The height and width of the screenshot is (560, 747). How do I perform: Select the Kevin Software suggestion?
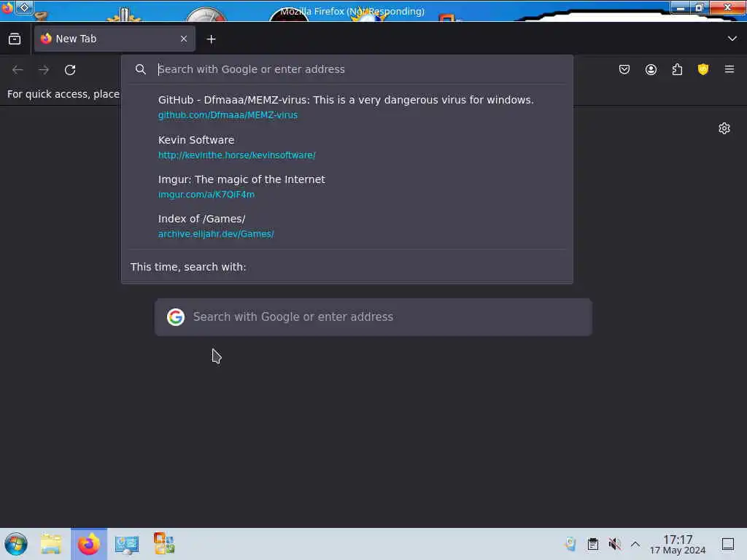(347, 147)
